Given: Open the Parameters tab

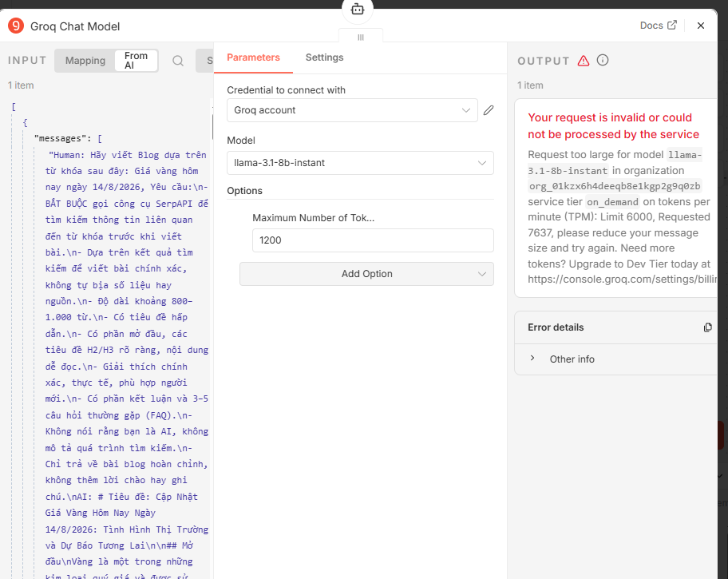Looking at the screenshot, I should pyautogui.click(x=254, y=58).
